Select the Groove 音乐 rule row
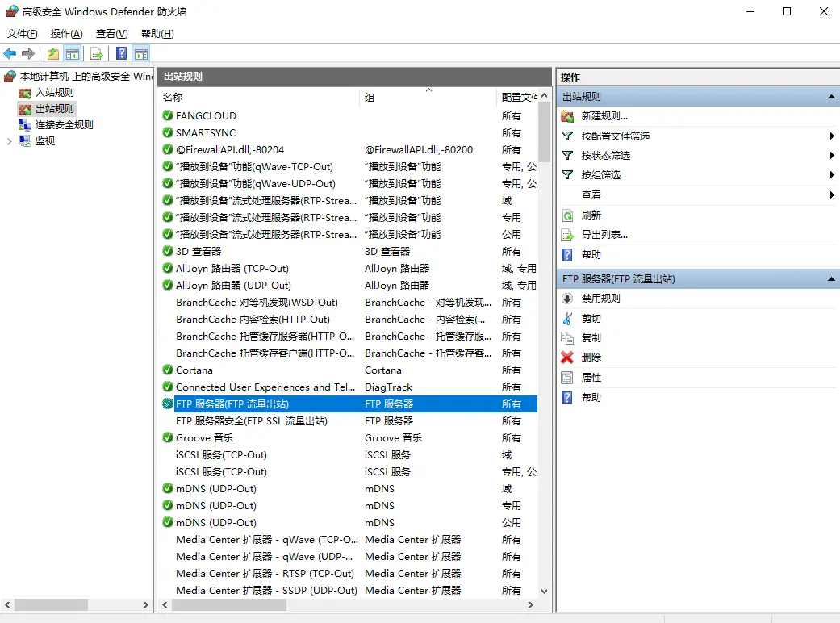The width and height of the screenshot is (840, 623). point(349,438)
